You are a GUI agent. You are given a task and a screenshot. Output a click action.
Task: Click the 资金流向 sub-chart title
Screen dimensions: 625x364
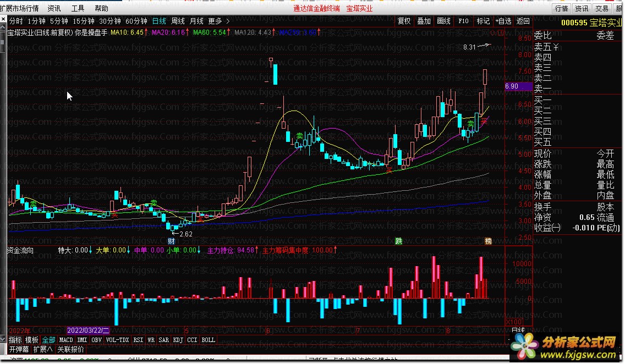(x=20, y=250)
